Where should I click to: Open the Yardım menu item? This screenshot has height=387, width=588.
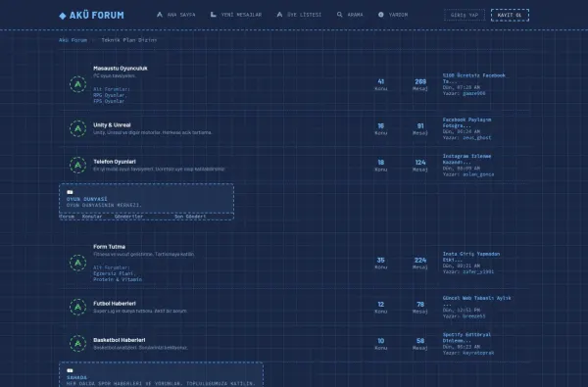[393, 15]
